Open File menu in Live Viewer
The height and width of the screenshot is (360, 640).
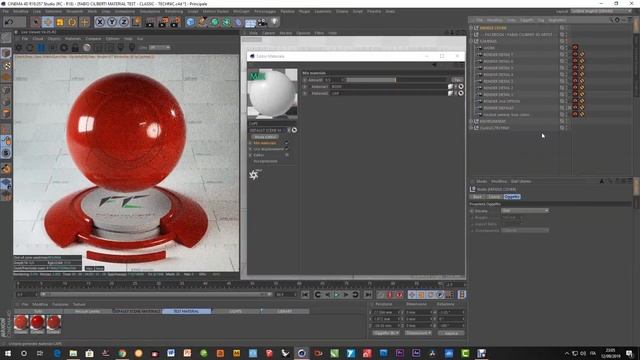[x=24, y=39]
